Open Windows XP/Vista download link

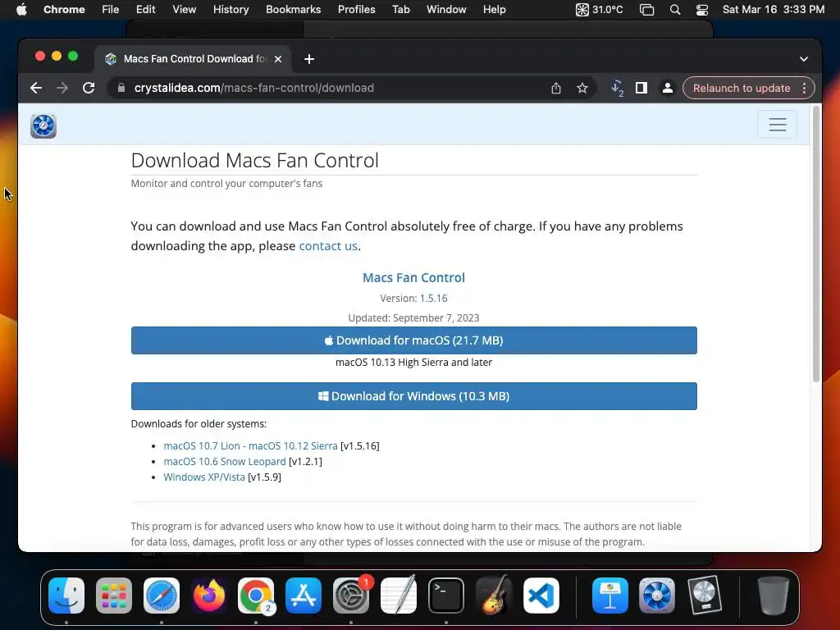point(204,477)
